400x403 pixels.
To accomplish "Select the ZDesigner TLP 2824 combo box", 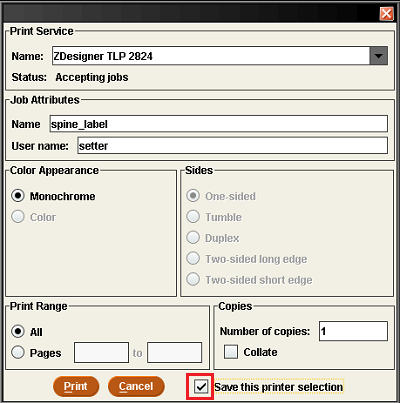I will 220,56.
